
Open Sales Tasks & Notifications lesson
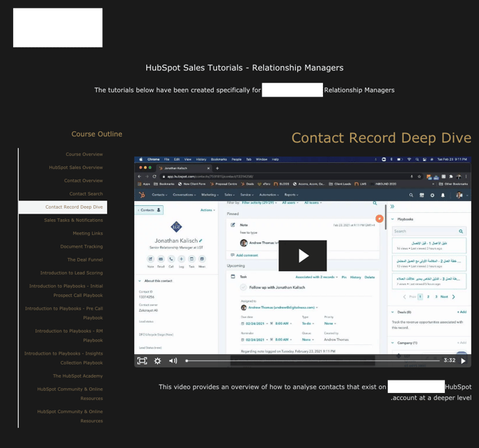coord(73,221)
